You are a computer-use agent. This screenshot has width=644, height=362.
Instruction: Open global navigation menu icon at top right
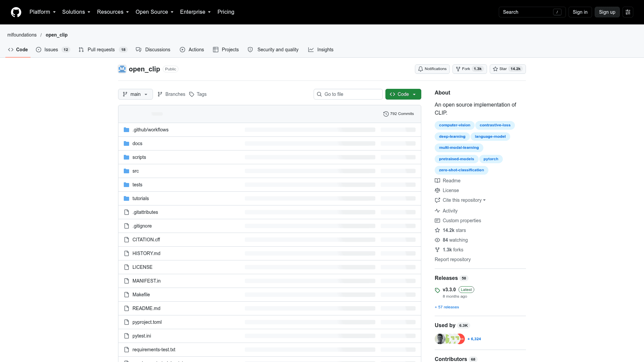click(628, 12)
